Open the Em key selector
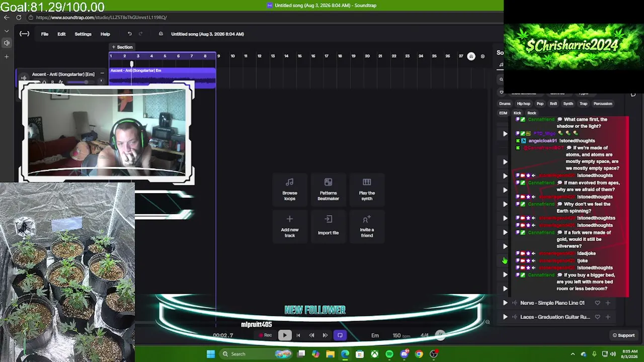Image resolution: width=644 pixels, height=362 pixels. [x=375, y=335]
